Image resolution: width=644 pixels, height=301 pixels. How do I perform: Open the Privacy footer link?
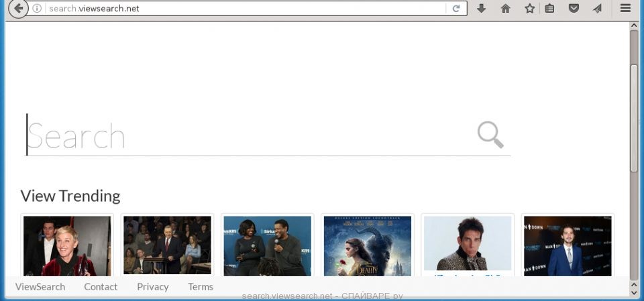click(153, 287)
